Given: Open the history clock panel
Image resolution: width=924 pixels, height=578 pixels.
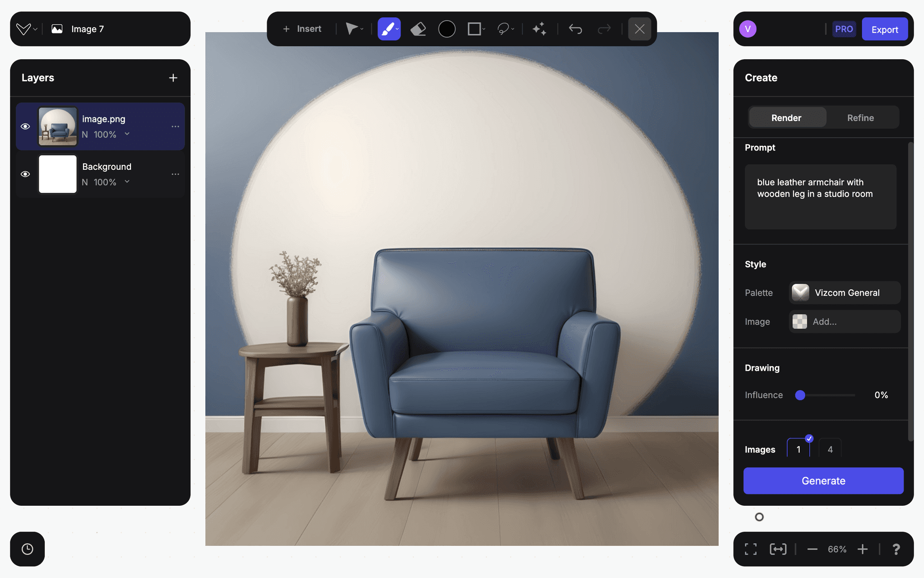Looking at the screenshot, I should pyautogui.click(x=28, y=549).
